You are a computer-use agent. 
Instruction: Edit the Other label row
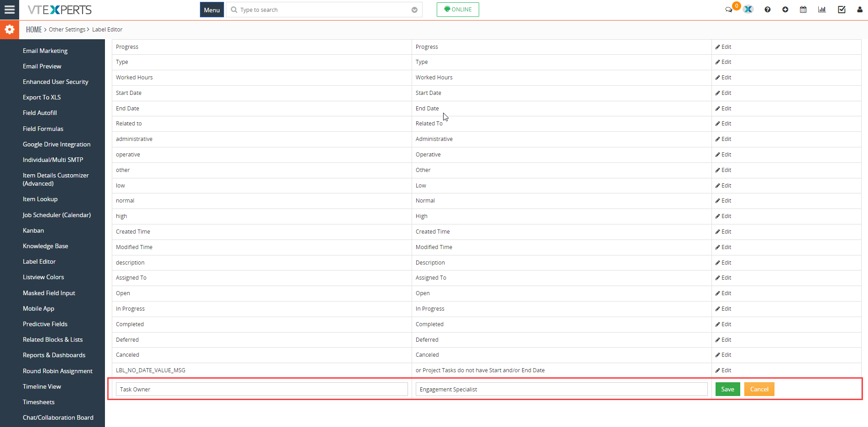723,170
